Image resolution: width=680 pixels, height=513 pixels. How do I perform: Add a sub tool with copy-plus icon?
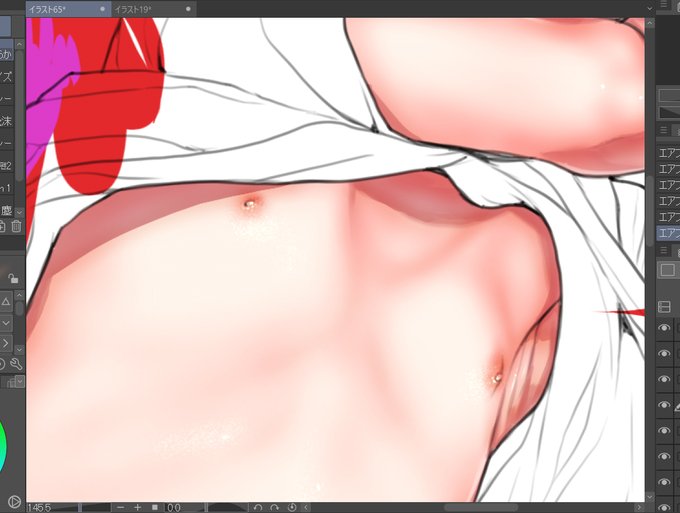pos(2,226)
